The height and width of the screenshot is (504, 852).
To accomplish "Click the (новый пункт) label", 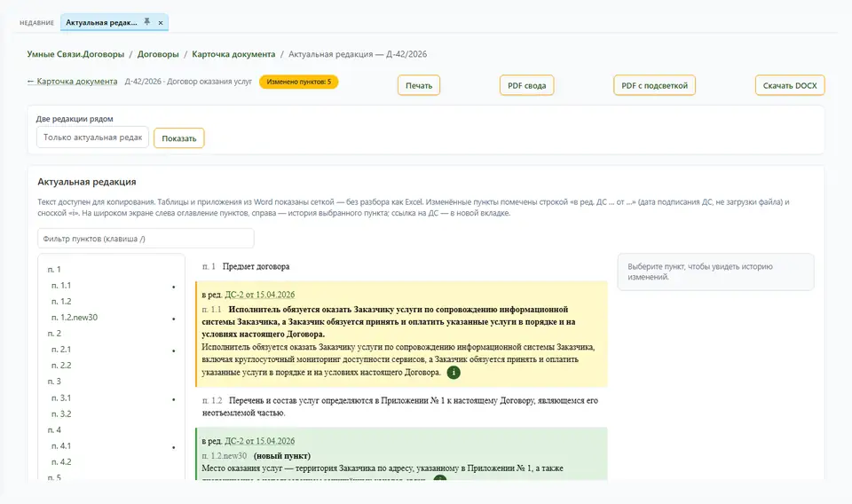I will pyautogui.click(x=282, y=456).
